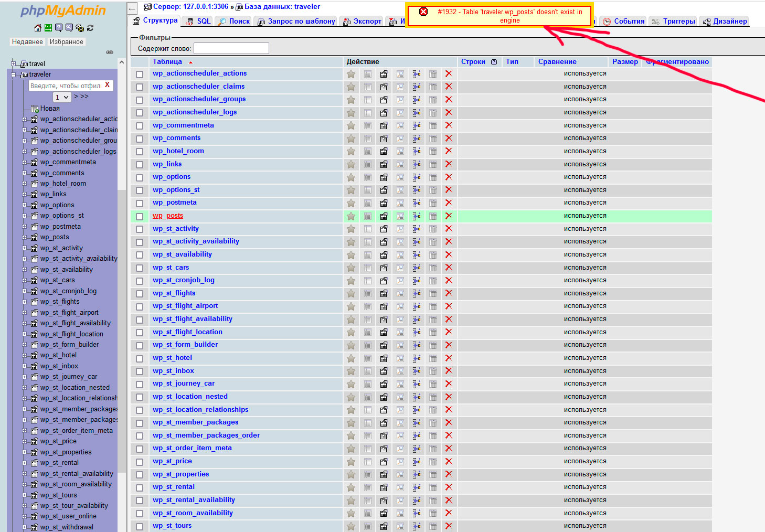Viewport: 765px width, 532px height.
Task: Open the wp_postmeta table link
Action: [x=174, y=203]
